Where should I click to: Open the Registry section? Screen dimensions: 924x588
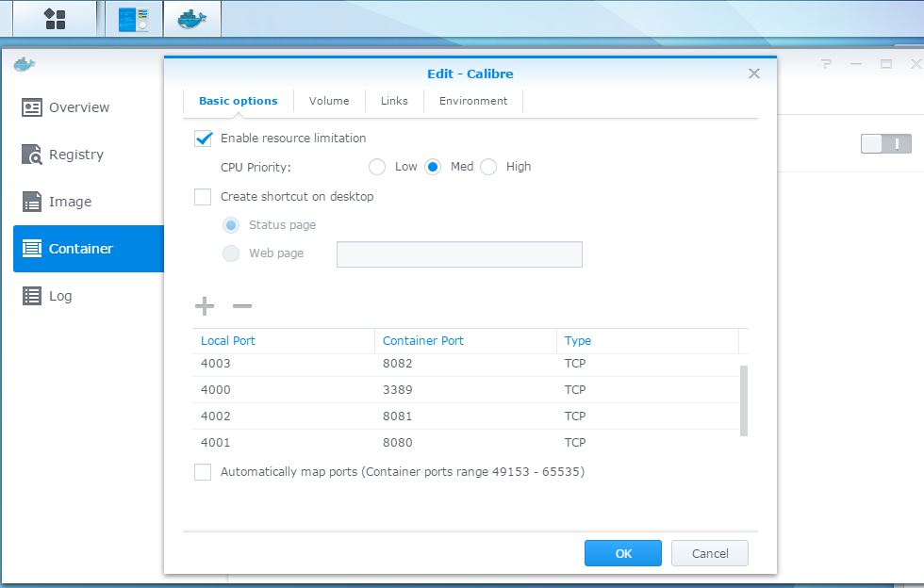point(89,155)
